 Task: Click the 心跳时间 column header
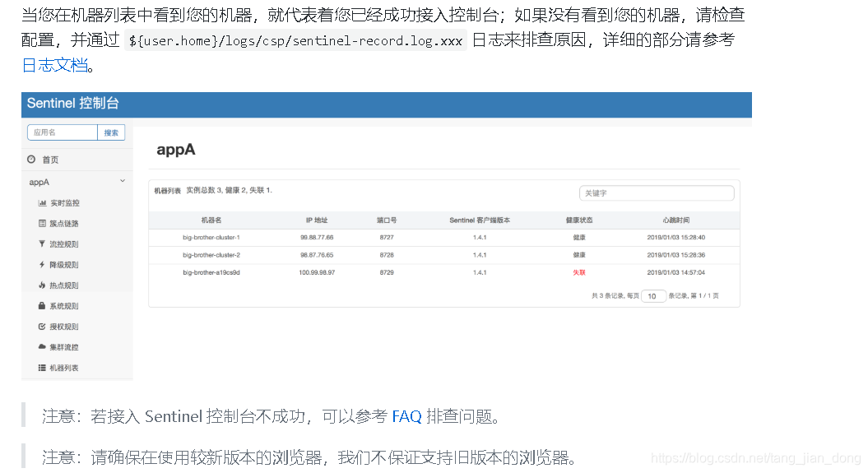pos(676,220)
